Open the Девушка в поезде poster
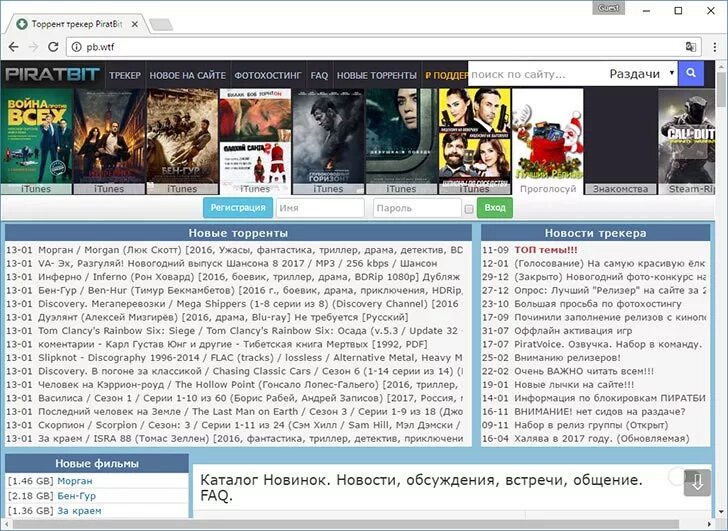728x531 pixels. pos(401,141)
